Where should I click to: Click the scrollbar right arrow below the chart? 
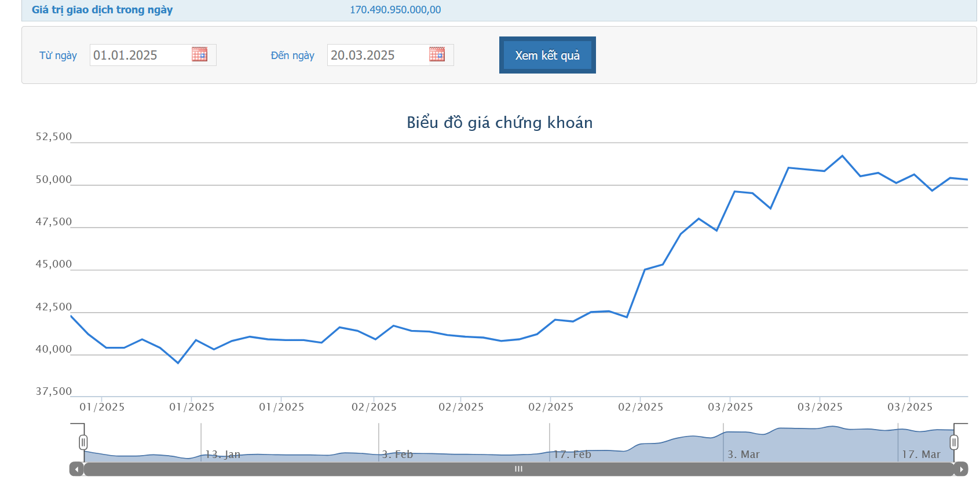pyautogui.click(x=961, y=469)
